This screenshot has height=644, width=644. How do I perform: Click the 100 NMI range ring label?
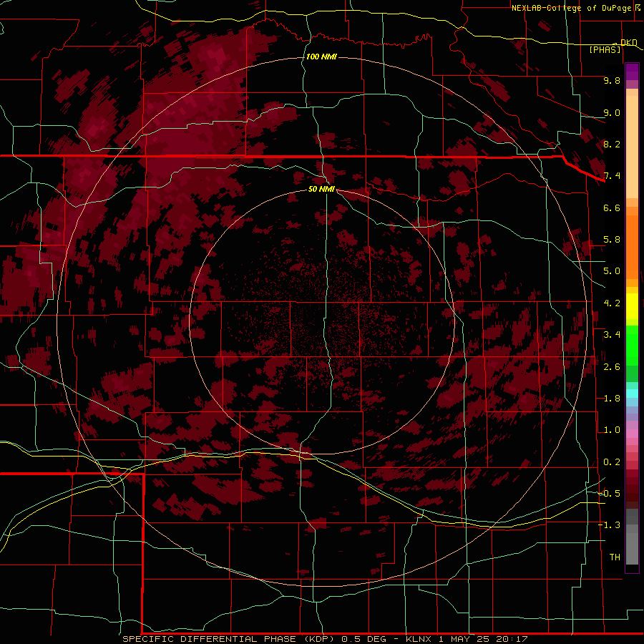point(321,57)
